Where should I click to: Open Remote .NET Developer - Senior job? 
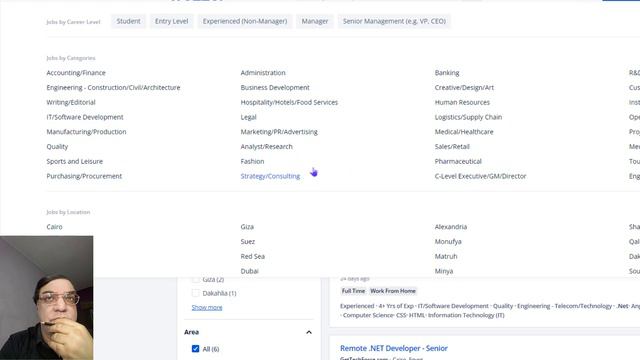click(394, 348)
